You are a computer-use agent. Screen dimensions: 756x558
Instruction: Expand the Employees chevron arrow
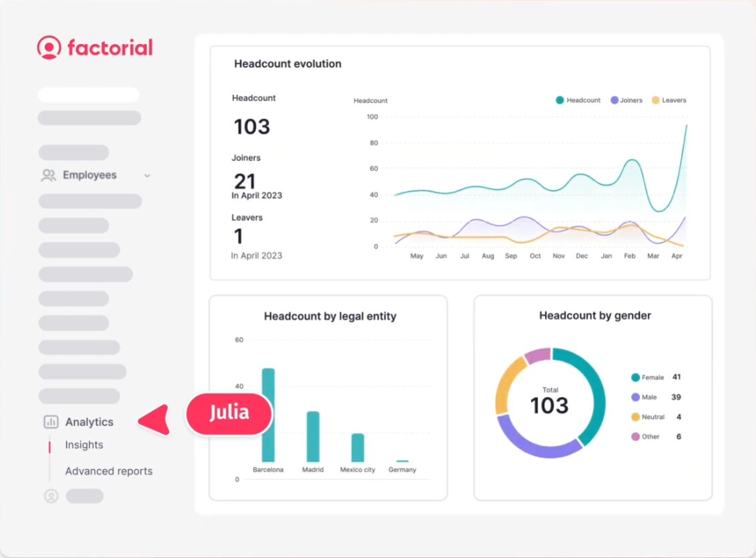pyautogui.click(x=148, y=176)
